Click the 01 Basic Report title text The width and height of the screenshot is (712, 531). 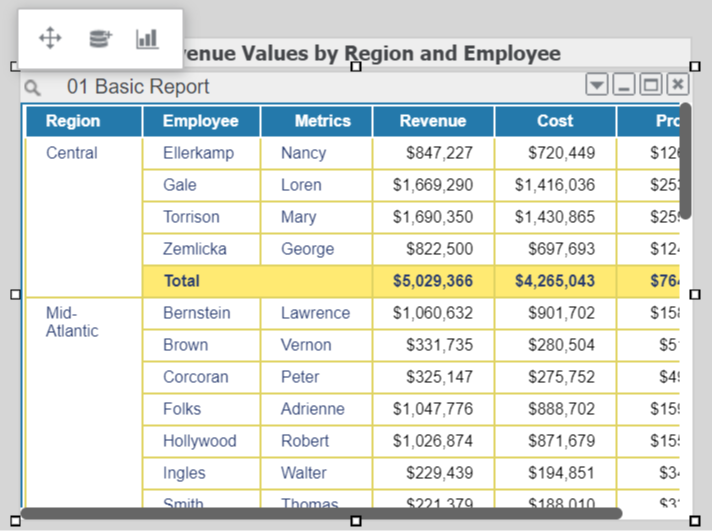pos(138,87)
